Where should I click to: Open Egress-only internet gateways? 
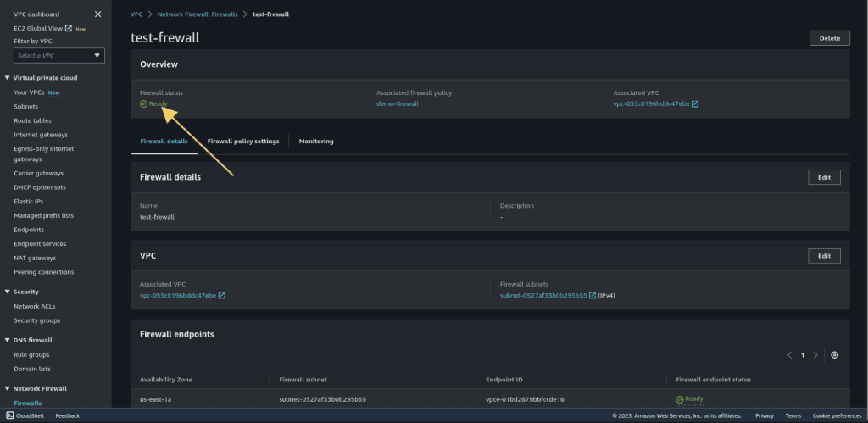tap(44, 154)
